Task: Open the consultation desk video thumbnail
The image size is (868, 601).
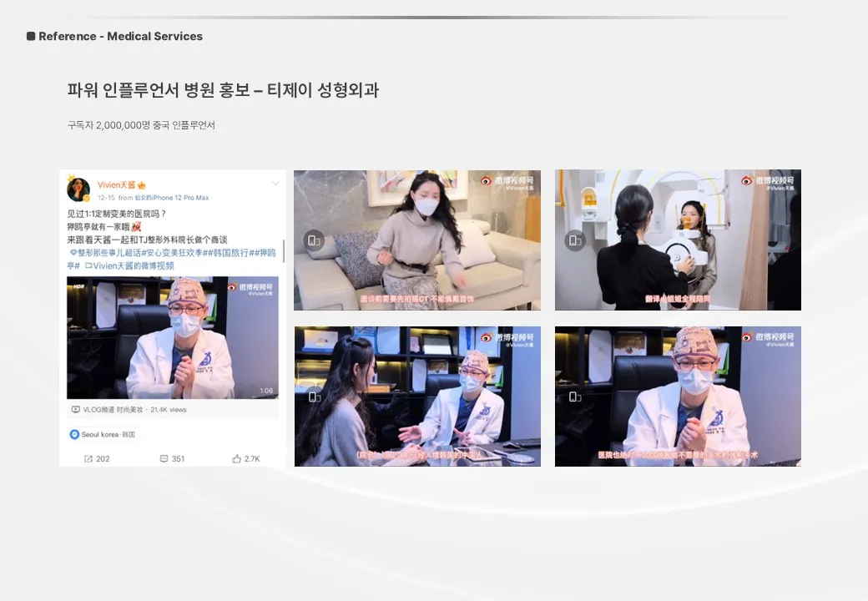Action: click(417, 396)
